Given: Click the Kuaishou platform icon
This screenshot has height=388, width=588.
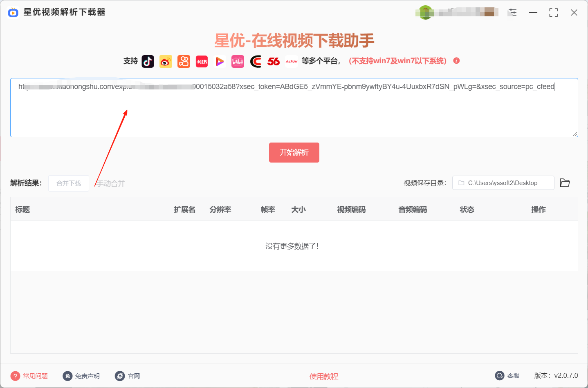Looking at the screenshot, I should (184, 61).
